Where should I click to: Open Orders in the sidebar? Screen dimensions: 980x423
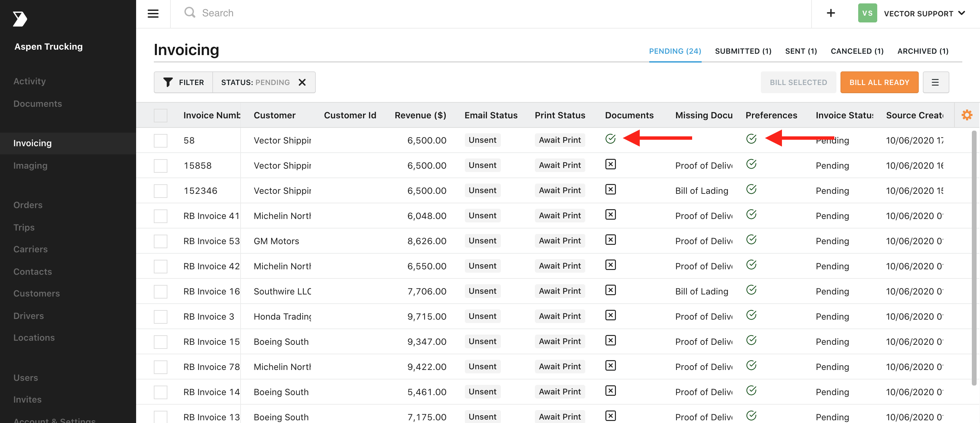point(28,205)
